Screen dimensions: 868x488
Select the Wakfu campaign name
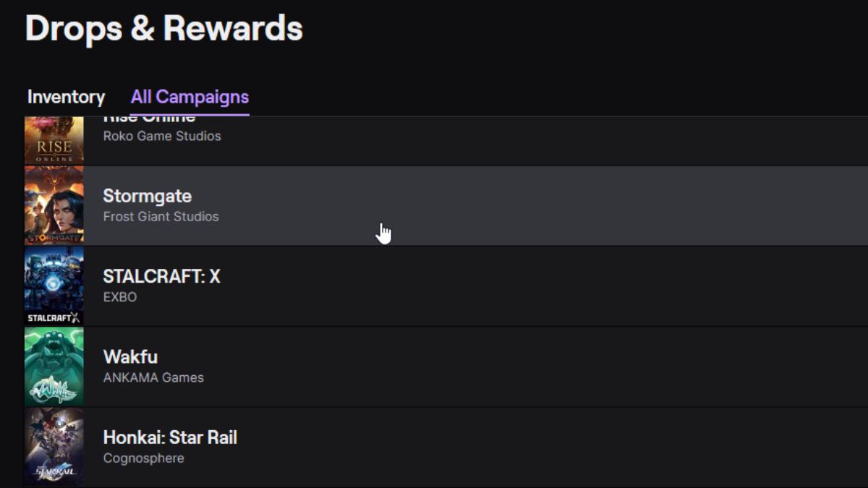click(x=130, y=357)
